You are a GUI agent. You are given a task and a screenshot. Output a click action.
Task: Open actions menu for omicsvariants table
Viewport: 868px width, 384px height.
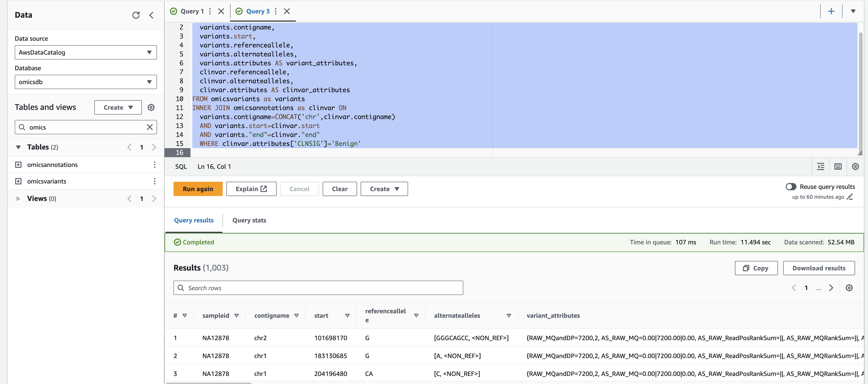click(155, 181)
